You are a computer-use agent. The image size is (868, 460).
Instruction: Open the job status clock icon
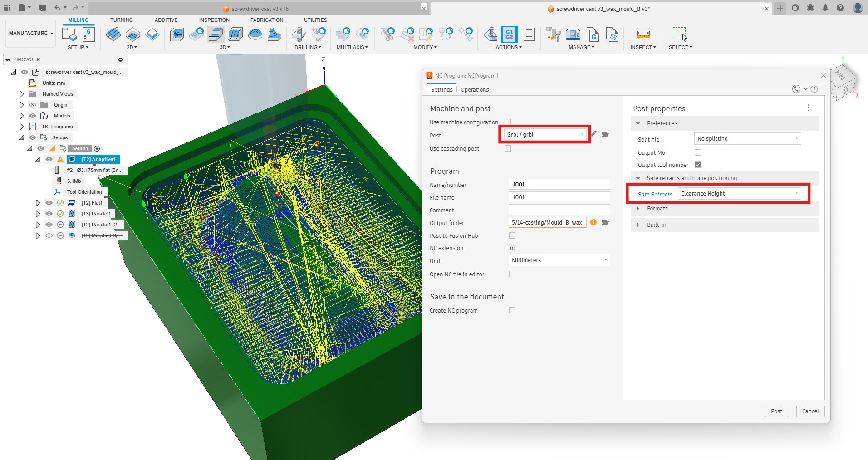[x=810, y=8]
